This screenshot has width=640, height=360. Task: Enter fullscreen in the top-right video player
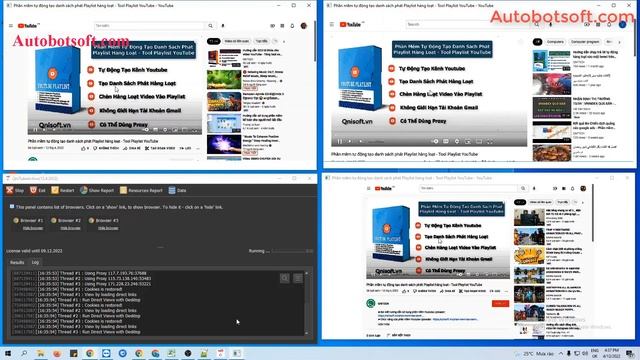[x=490, y=141]
